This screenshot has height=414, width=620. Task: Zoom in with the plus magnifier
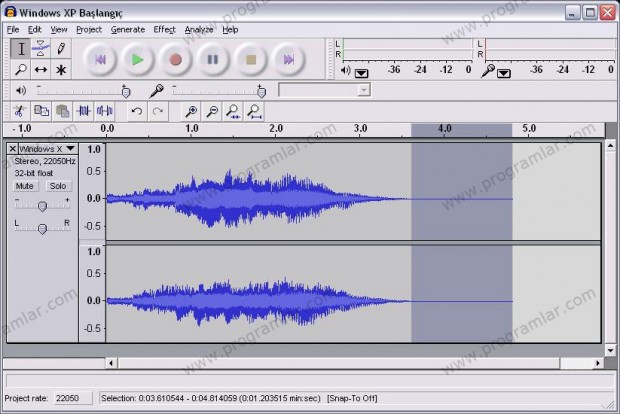click(x=191, y=111)
